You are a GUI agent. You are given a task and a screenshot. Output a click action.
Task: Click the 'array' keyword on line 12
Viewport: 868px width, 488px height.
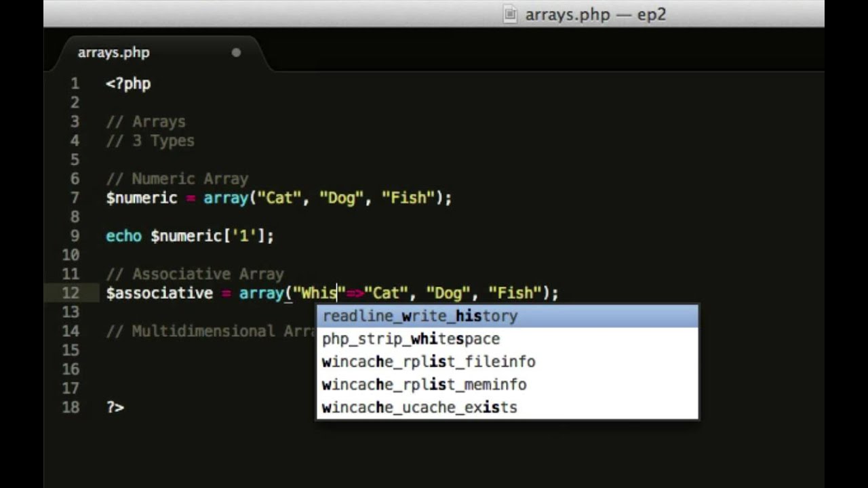261,293
